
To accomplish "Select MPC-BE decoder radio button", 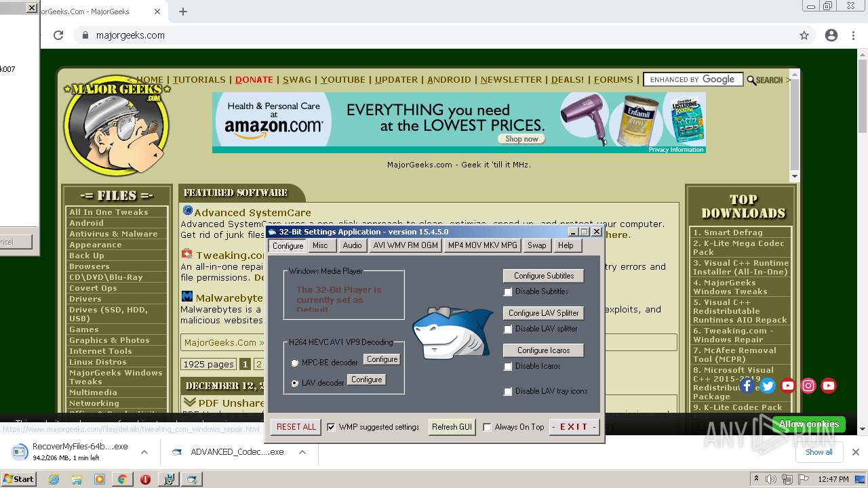I will [x=294, y=363].
